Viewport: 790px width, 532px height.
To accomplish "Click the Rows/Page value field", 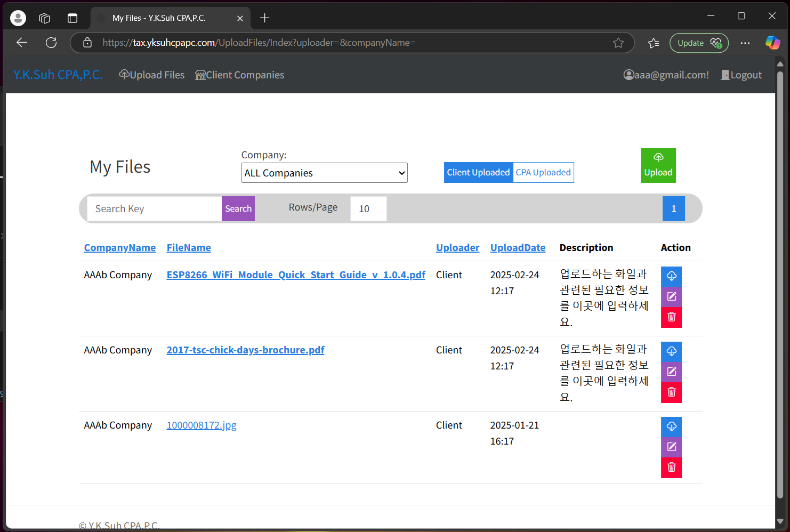I will click(368, 208).
